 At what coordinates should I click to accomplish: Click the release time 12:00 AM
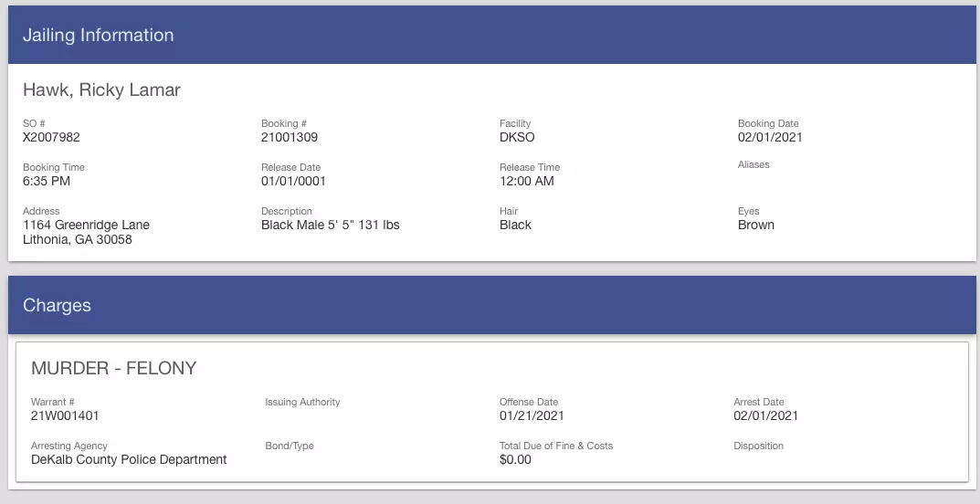[x=527, y=181]
